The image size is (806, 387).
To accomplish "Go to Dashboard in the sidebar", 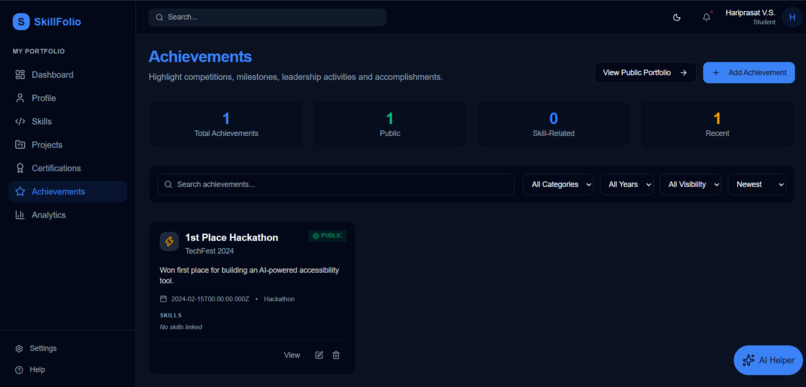I will click(x=68, y=75).
